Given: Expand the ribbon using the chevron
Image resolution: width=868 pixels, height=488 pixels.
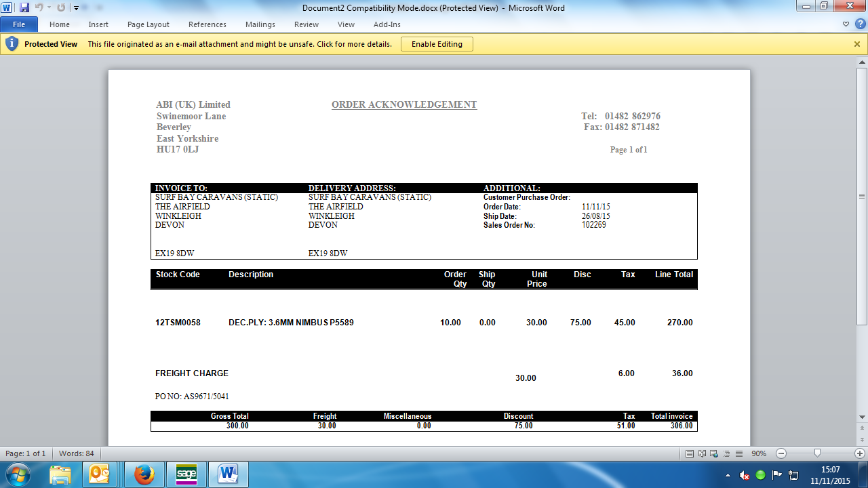Looking at the screenshot, I should tap(846, 24).
